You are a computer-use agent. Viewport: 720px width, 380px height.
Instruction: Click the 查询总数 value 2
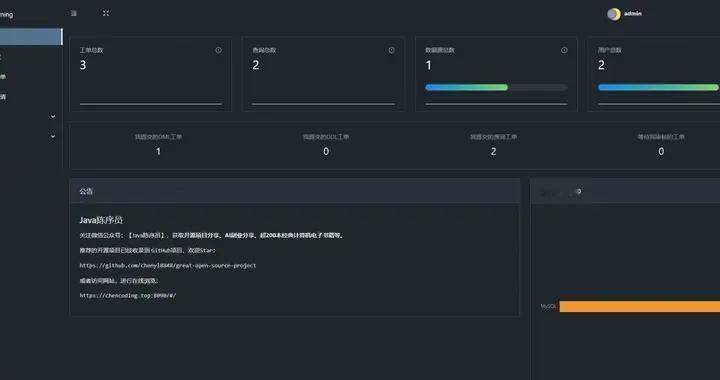[256, 65]
